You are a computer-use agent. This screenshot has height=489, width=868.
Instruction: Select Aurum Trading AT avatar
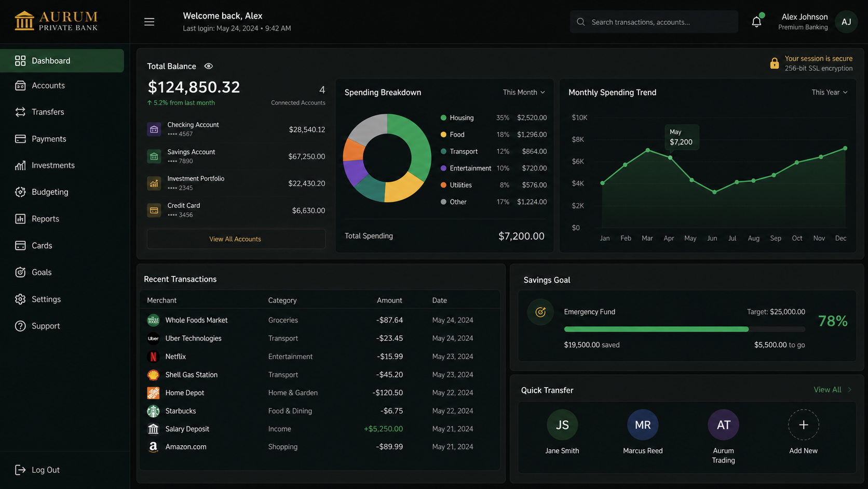tap(723, 425)
